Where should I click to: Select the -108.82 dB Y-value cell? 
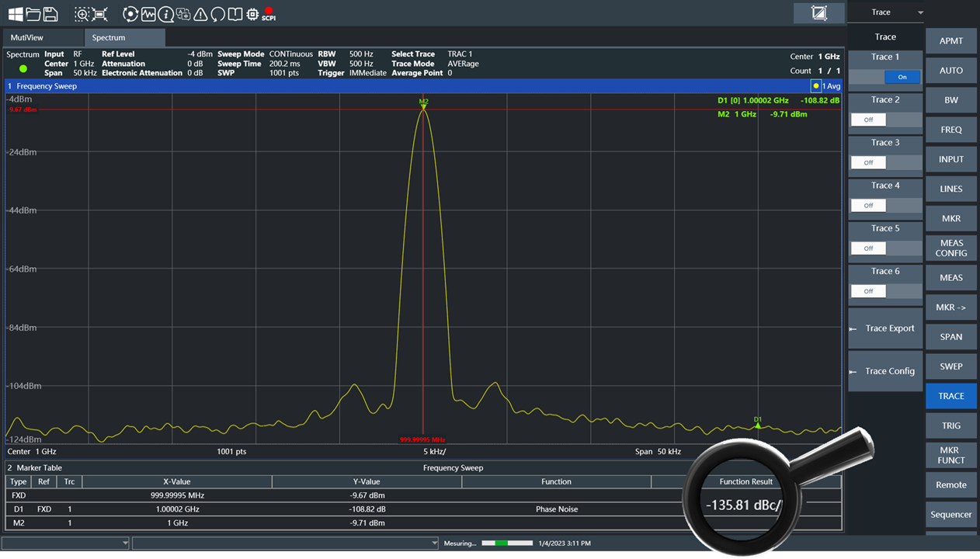pyautogui.click(x=367, y=509)
